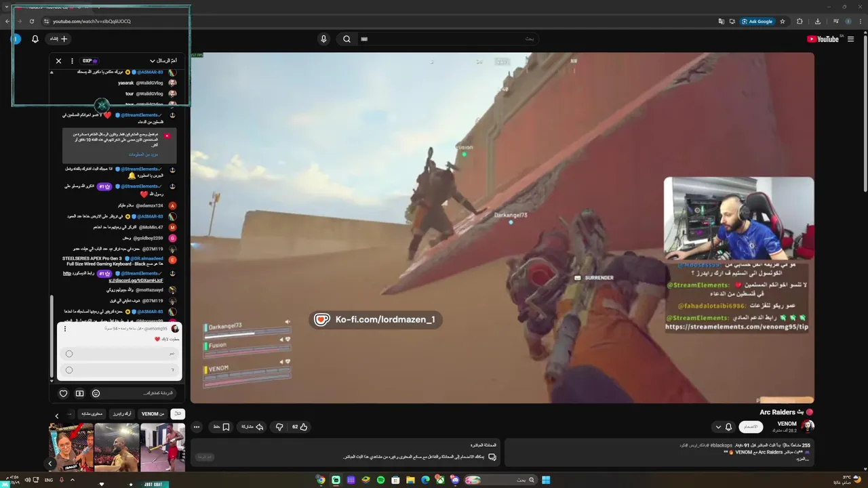
Task: Open the tab search chevron
Action: (7, 7)
